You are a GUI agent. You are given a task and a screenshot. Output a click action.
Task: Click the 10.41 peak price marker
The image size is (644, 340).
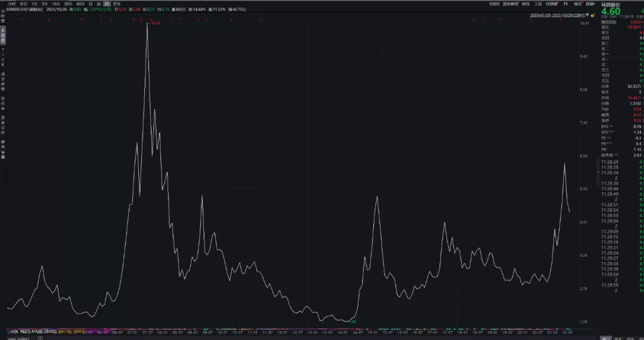155,23
